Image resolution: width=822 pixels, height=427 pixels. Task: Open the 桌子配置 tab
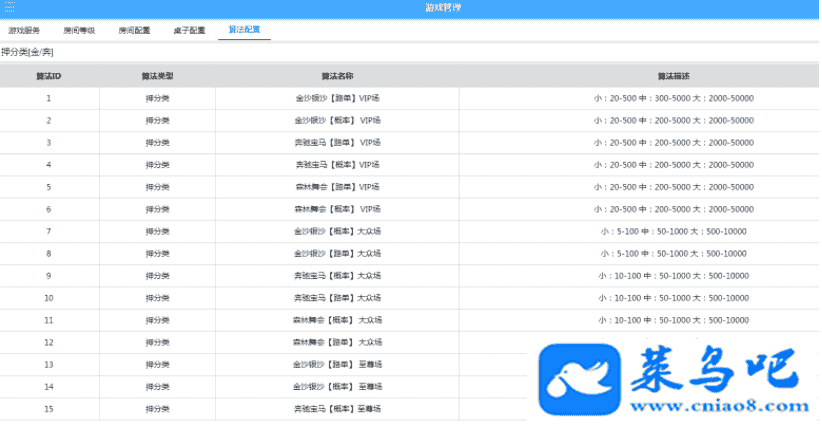pos(189,30)
